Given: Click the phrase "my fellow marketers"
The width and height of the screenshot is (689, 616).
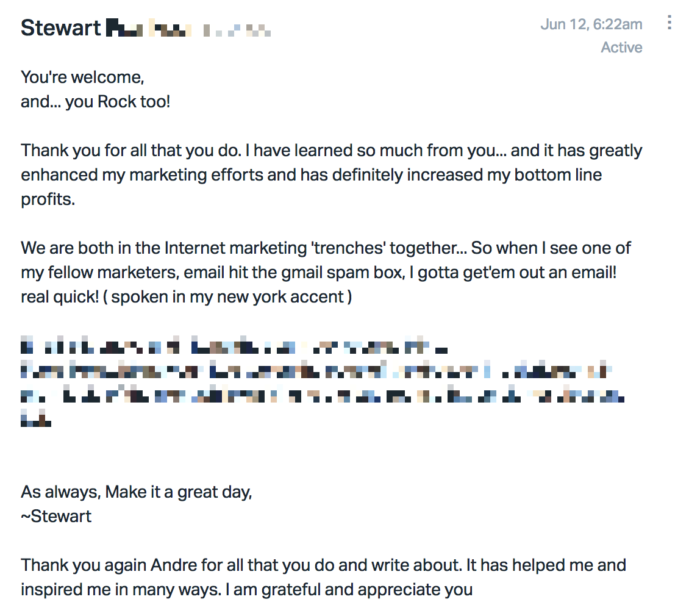Looking at the screenshot, I should pos(100,273).
